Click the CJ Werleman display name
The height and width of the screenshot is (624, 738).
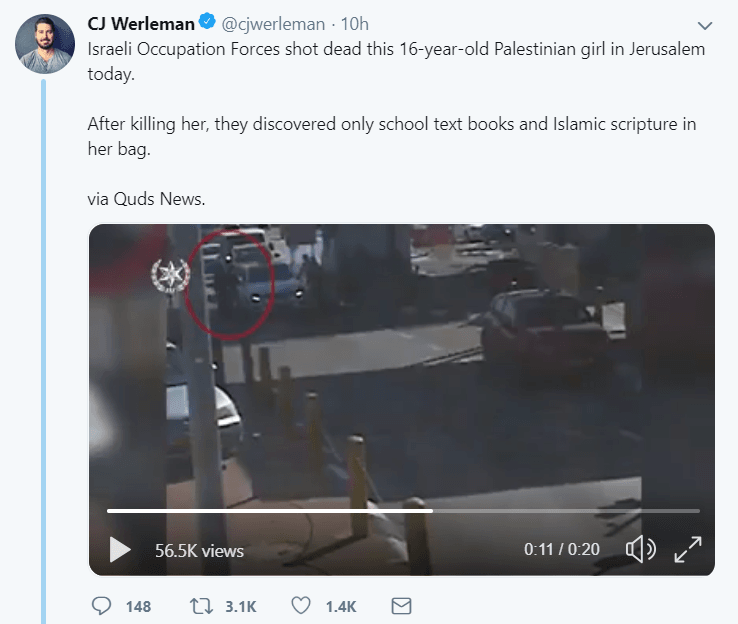click(141, 24)
